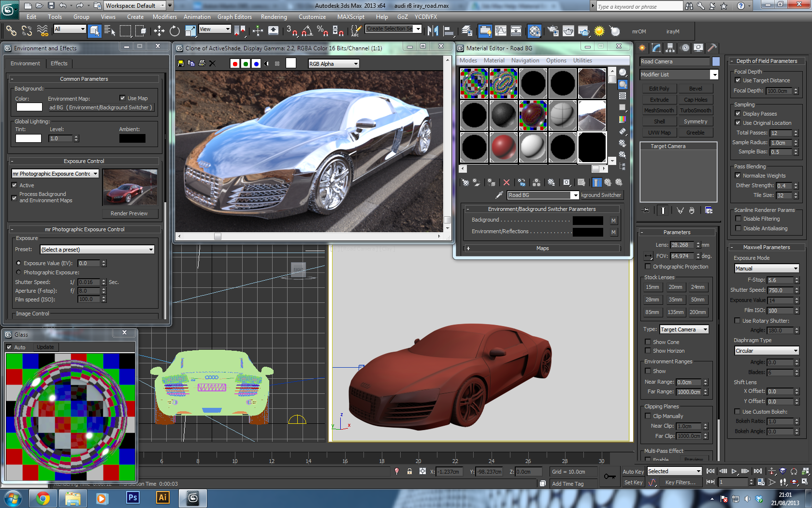Viewport: 812px width, 508px height.
Task: Open the Graph Editors menu
Action: pos(234,17)
